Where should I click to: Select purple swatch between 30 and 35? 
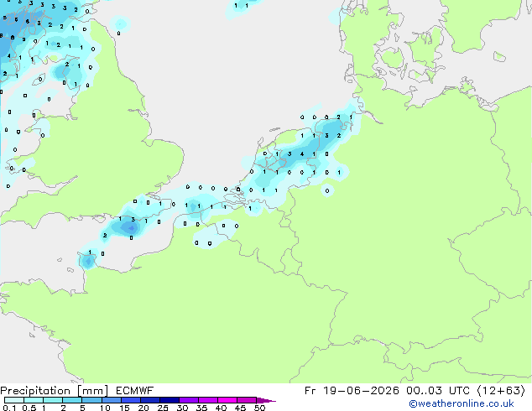click(189, 400)
